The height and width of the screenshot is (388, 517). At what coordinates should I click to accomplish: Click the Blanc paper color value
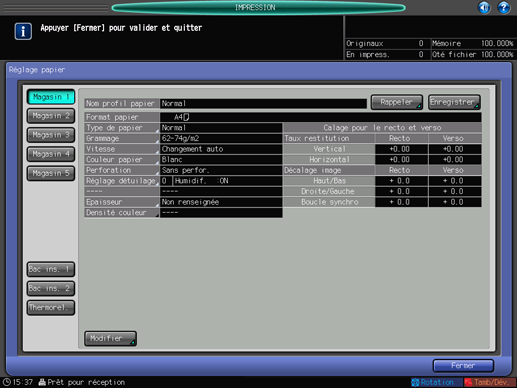(x=221, y=160)
